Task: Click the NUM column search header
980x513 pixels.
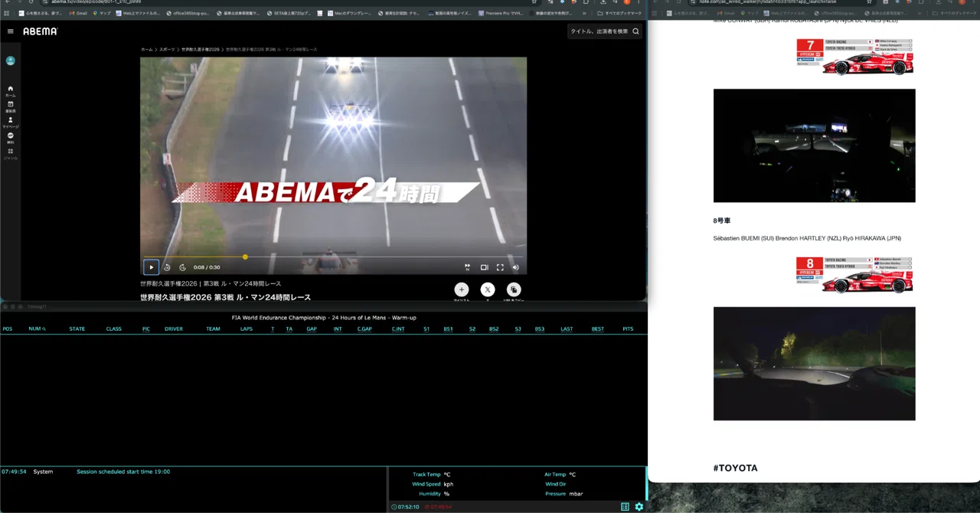Action: click(x=37, y=328)
